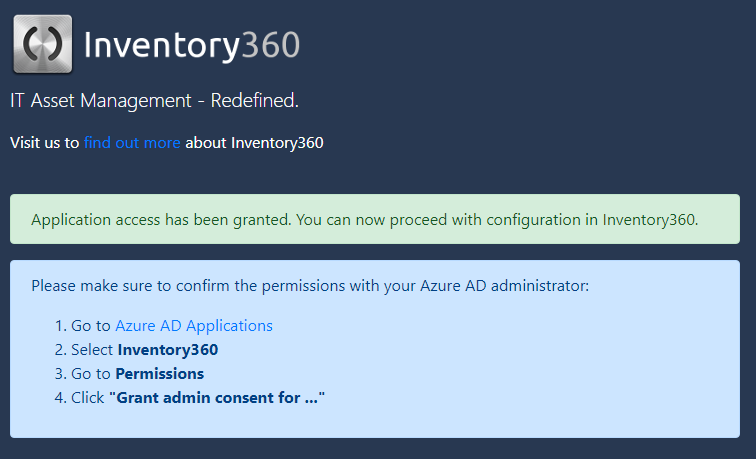Click the bold Inventory360 in step 2

[167, 350]
